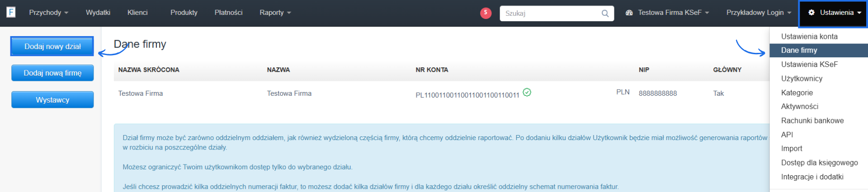
Task: Click the F logo icon
Action: pyautogui.click(x=11, y=12)
